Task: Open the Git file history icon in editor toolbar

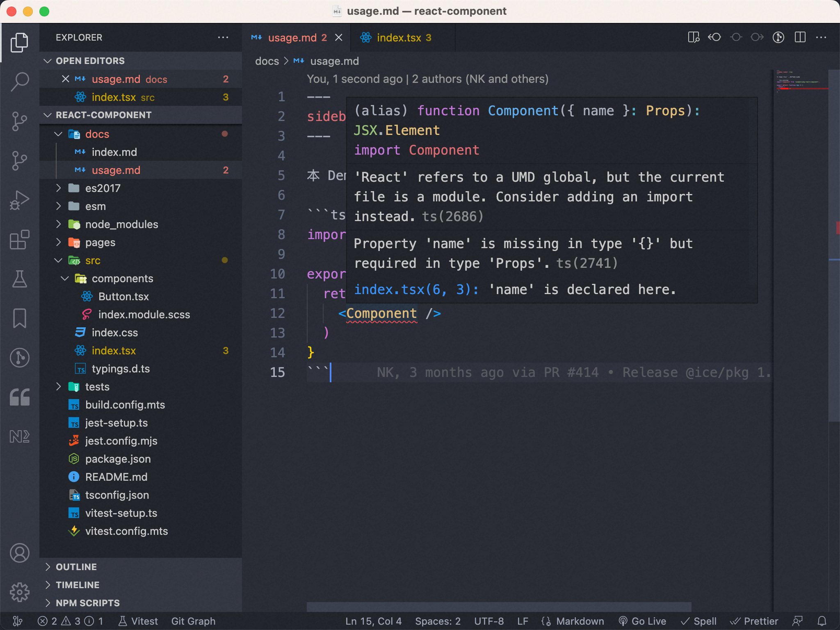Action: pos(778,37)
